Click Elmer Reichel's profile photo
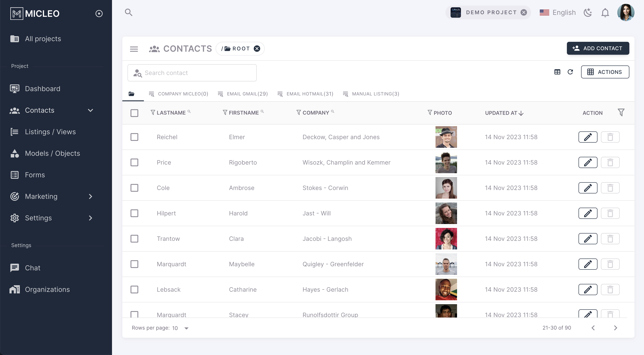 point(446,137)
